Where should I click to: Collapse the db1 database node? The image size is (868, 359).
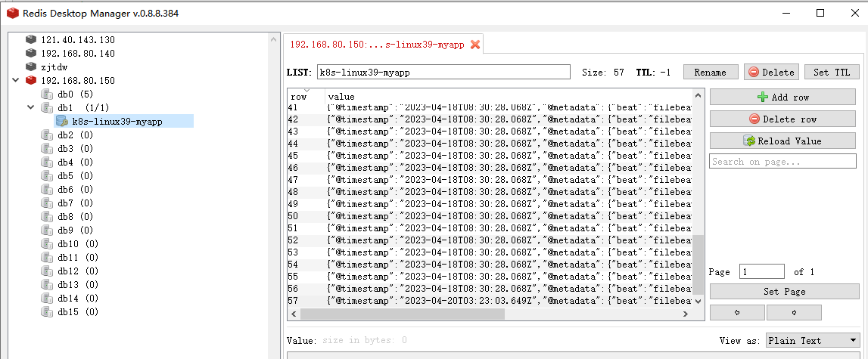pos(31,107)
